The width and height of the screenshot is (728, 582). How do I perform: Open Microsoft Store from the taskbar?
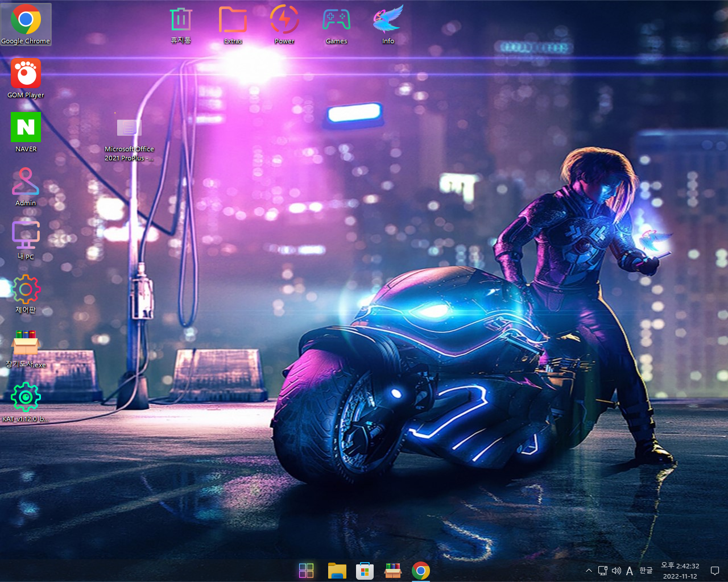click(x=365, y=571)
